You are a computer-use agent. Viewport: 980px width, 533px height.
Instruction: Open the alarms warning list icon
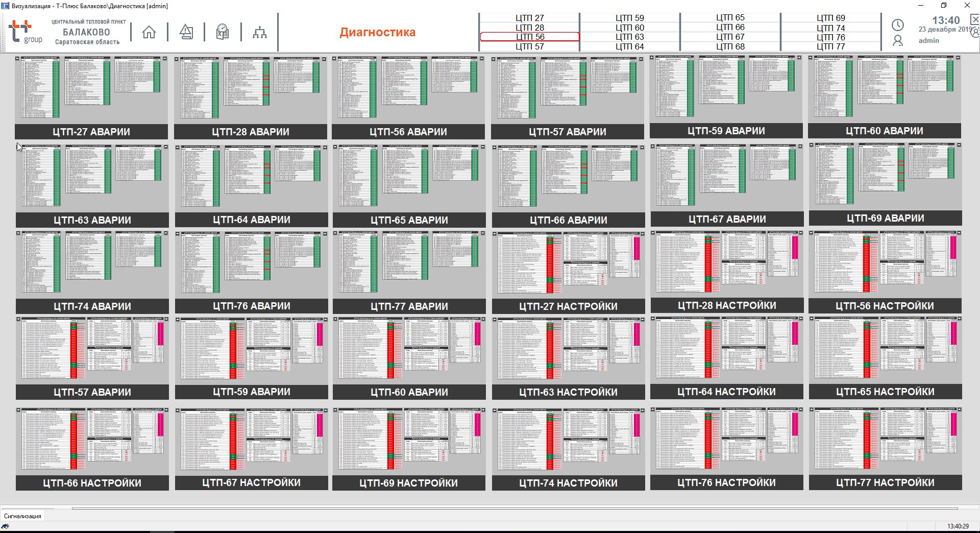click(186, 32)
